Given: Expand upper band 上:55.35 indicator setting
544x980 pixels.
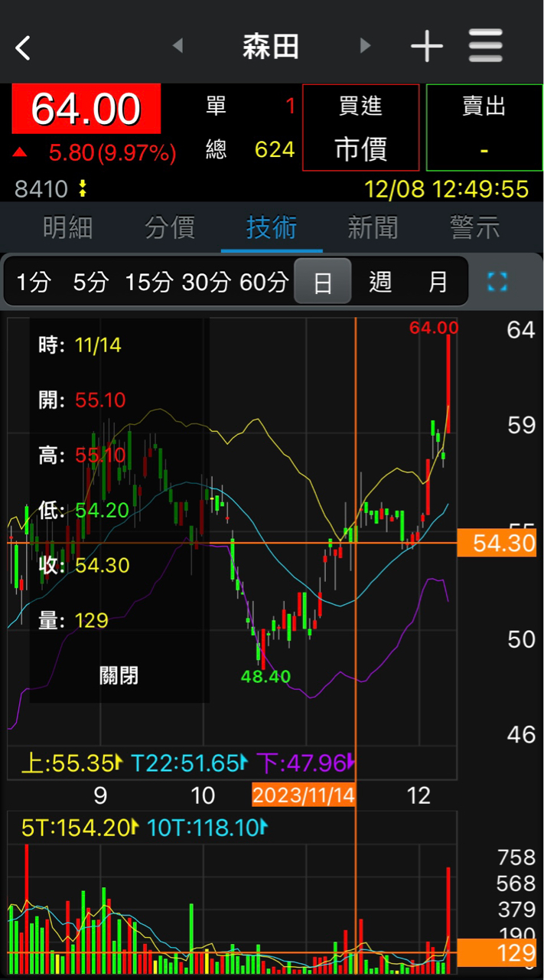Looking at the screenshot, I should [72, 763].
